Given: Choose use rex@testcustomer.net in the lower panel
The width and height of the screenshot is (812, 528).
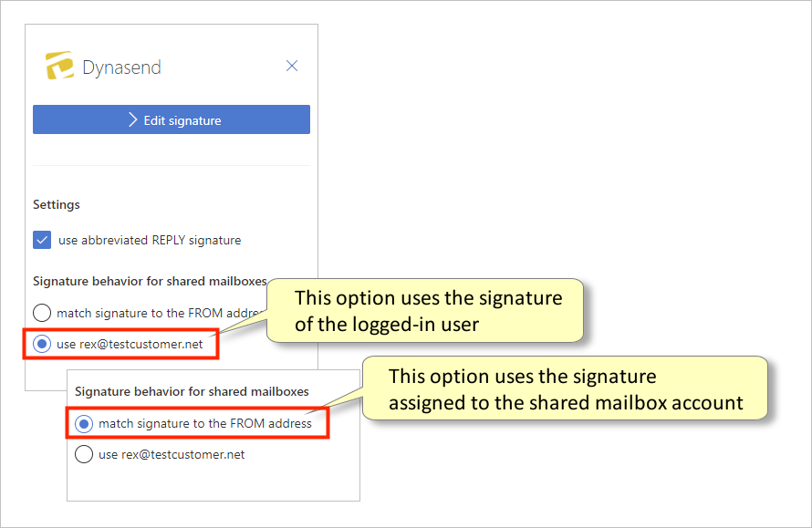Looking at the screenshot, I should [x=83, y=454].
